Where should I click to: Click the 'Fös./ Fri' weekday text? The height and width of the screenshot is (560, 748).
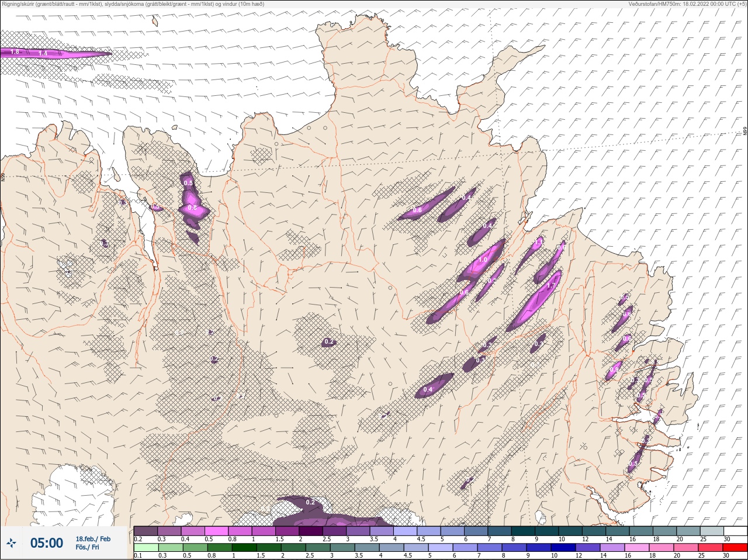tap(87, 548)
